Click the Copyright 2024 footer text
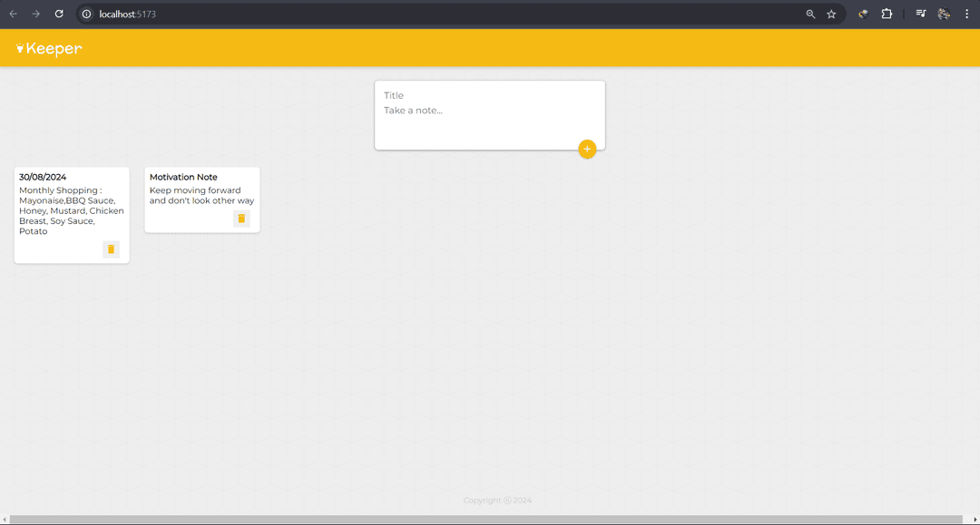The height and width of the screenshot is (525, 980). click(x=497, y=501)
